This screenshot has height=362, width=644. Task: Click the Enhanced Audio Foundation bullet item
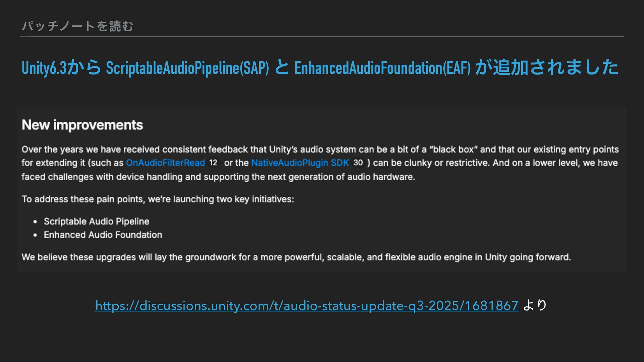[103, 235]
